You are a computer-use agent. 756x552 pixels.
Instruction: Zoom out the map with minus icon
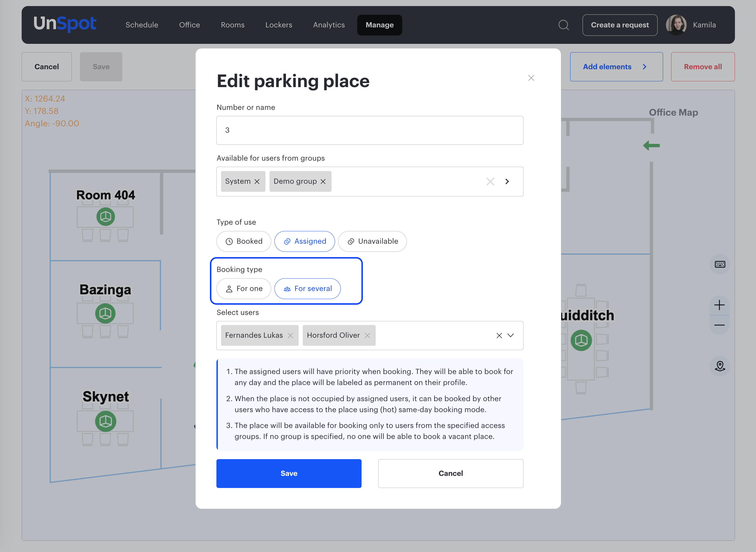click(719, 325)
